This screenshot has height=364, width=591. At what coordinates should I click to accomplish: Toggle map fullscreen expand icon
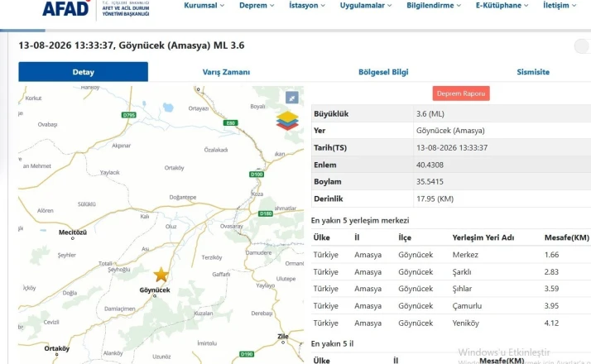pos(291,98)
